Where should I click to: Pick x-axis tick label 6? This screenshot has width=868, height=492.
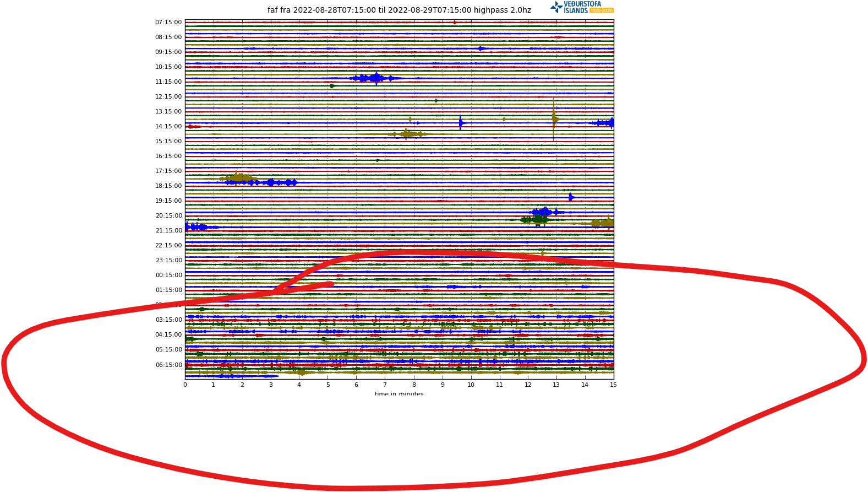(356, 385)
